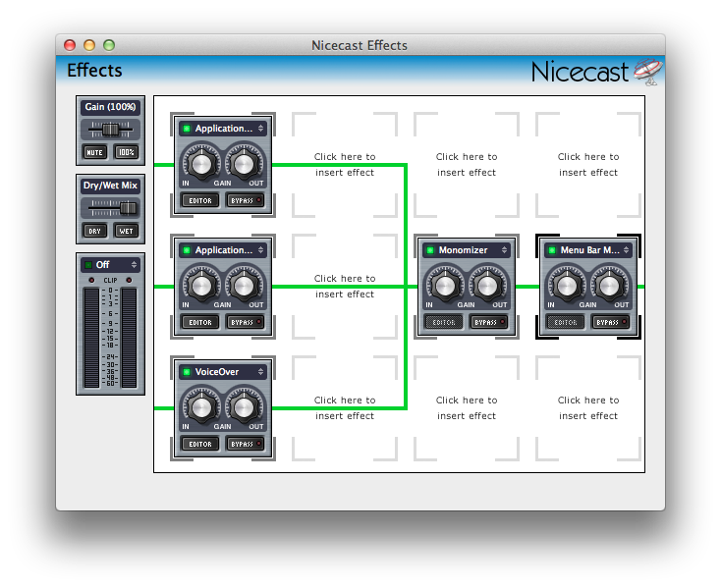Image resolution: width=721 pixels, height=588 pixels.
Task: Zoom the Nicecast Effects window with green button
Action: [x=109, y=45]
